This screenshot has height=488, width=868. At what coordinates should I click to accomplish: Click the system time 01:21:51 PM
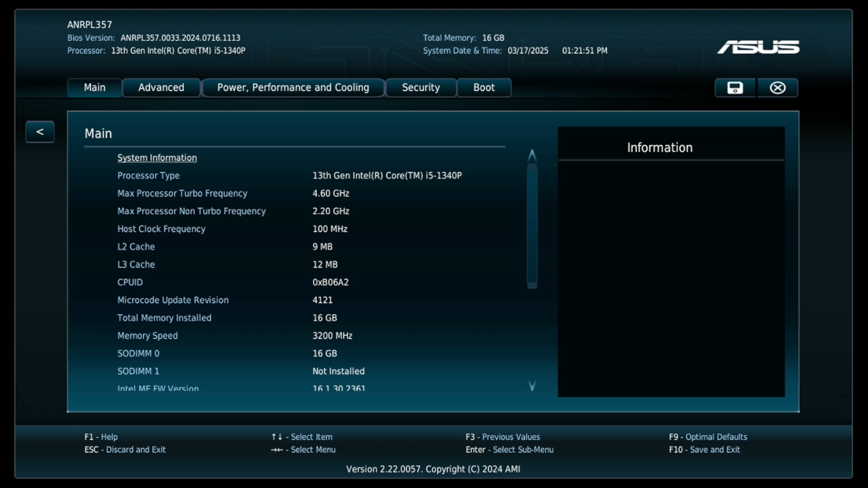[x=585, y=51]
